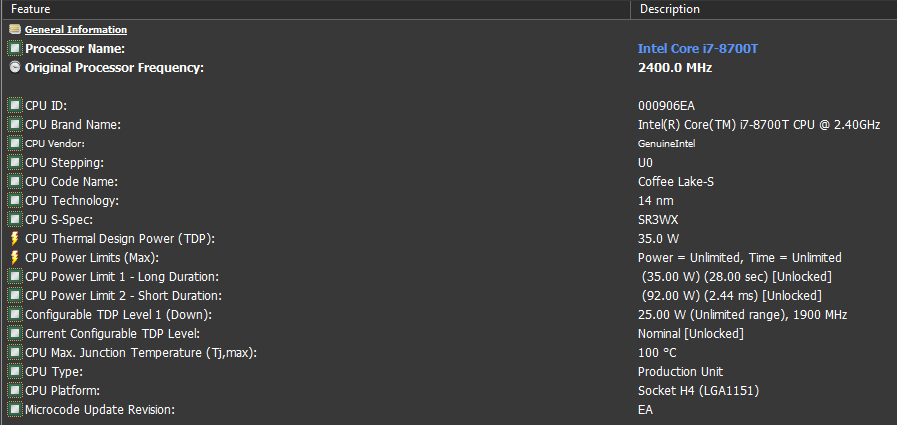The image size is (897, 425).
Task: Click the clock icon beside Original Processor Frequency
Action: coord(14,68)
